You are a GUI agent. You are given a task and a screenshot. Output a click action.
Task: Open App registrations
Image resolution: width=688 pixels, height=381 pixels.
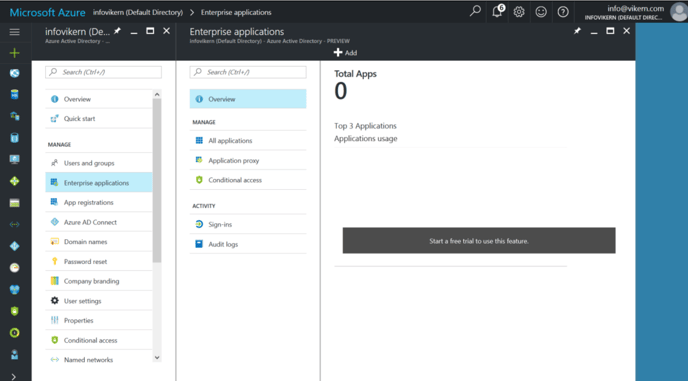(99, 202)
